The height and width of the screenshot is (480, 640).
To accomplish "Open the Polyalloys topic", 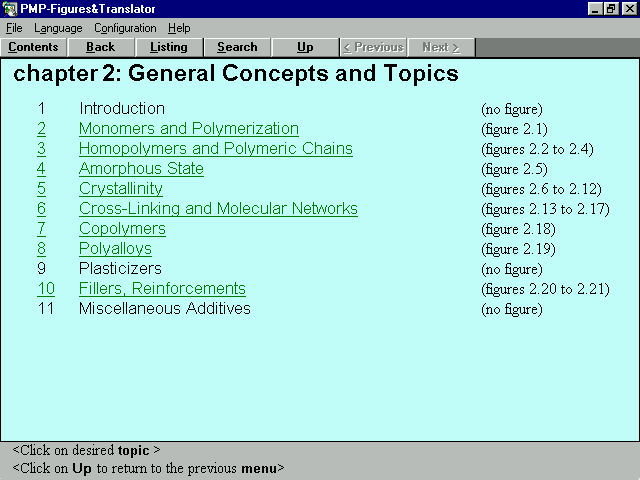I will pyautogui.click(x=115, y=249).
